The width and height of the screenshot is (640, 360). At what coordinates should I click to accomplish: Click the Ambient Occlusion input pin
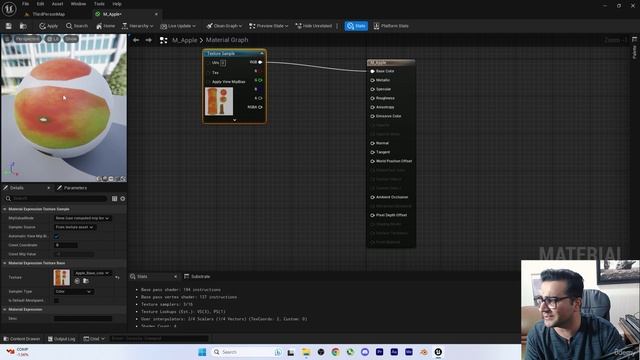click(x=372, y=197)
